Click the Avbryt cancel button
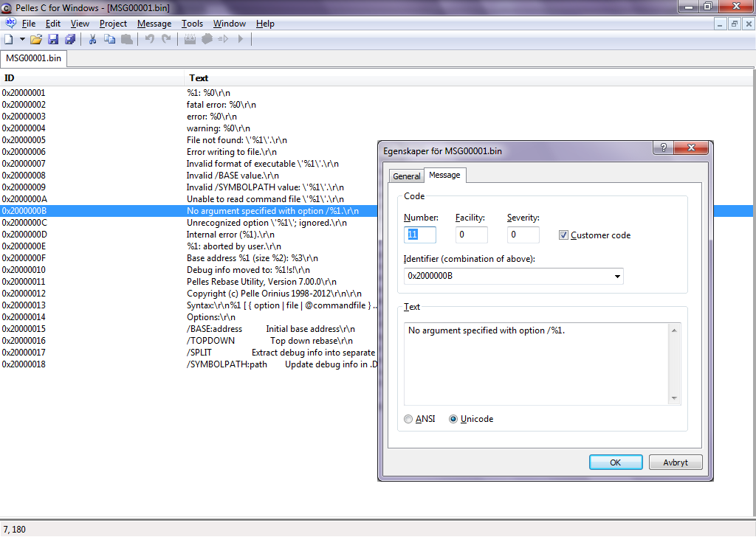This screenshot has width=756, height=537. (676, 462)
